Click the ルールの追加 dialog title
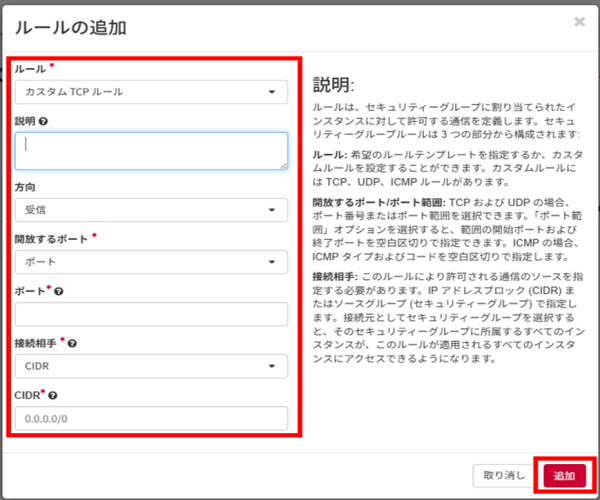600x500 pixels. pyautogui.click(x=70, y=27)
